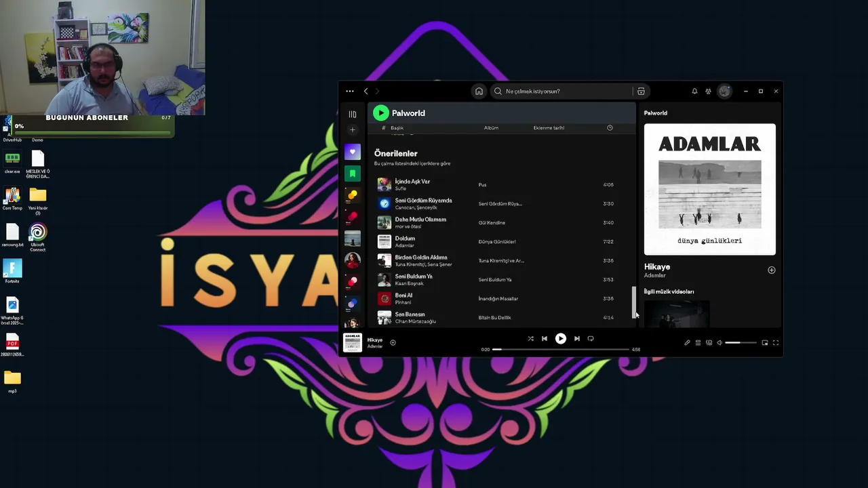Go back with the left arrow
This screenshot has height=488, width=868.
point(366,91)
